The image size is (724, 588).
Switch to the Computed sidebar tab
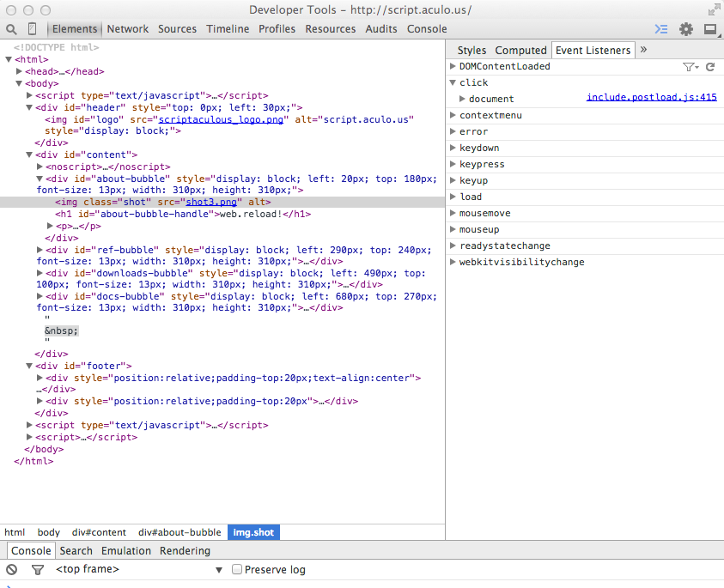tap(520, 50)
